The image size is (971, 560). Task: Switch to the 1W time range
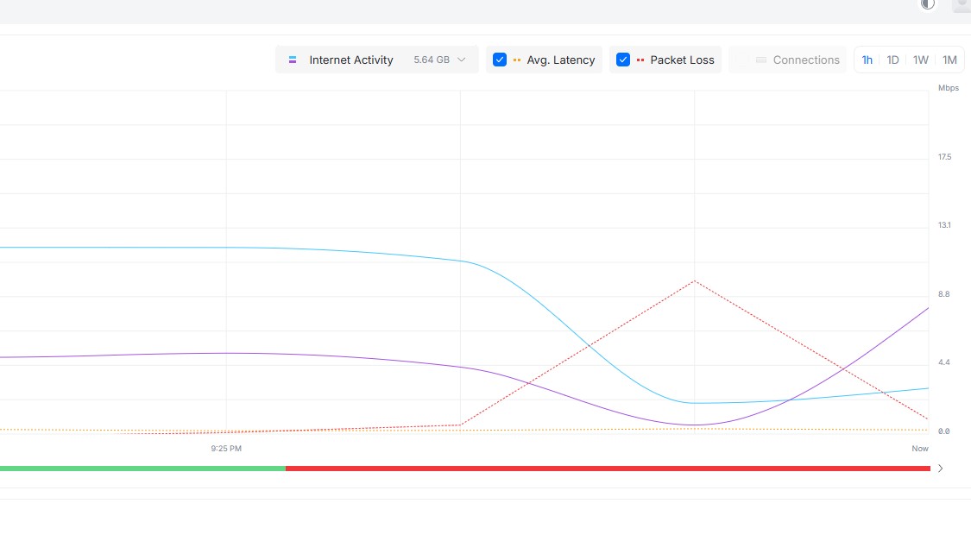coord(921,60)
